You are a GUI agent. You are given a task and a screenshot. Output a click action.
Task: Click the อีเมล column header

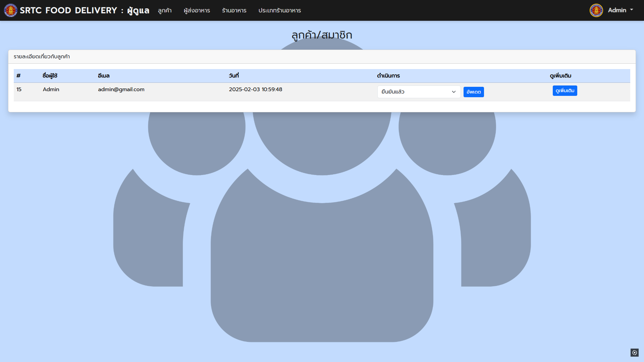(104, 76)
